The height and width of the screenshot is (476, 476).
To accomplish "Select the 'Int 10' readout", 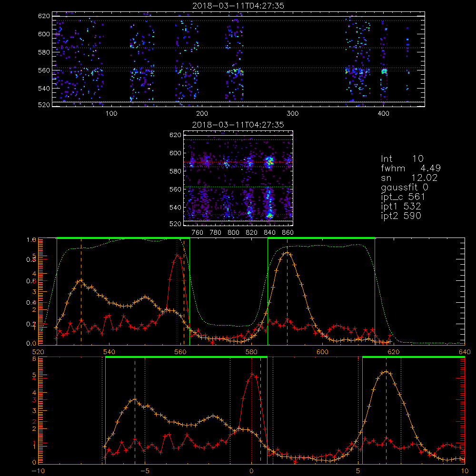I will tap(402, 159).
